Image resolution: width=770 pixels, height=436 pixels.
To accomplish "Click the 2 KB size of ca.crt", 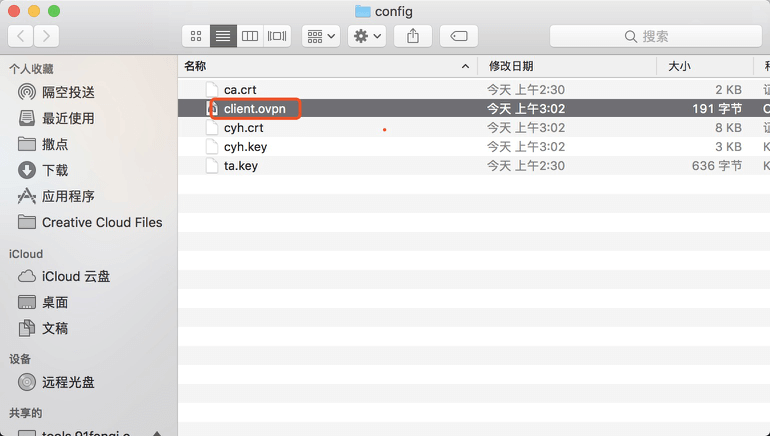I will tap(728, 89).
